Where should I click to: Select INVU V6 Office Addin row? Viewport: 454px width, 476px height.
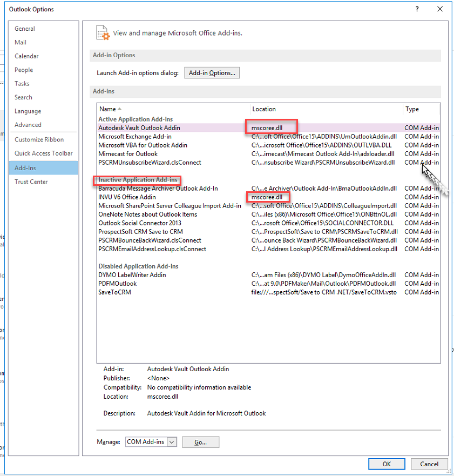[x=268, y=197]
